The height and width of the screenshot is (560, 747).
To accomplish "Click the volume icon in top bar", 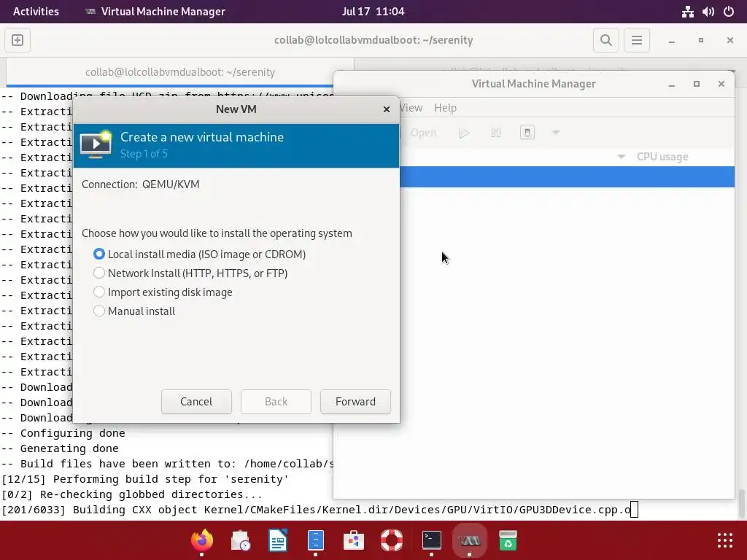I will coord(708,12).
